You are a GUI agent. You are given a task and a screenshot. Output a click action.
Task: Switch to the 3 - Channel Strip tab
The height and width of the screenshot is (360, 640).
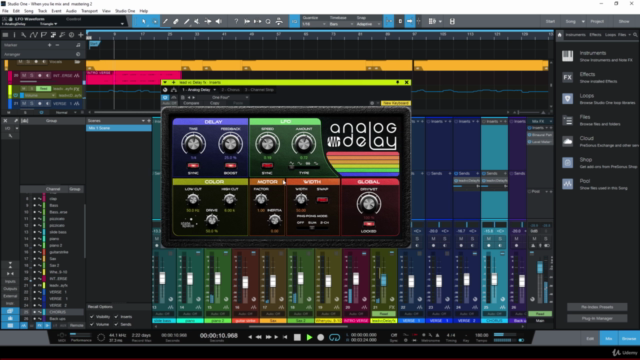point(259,90)
